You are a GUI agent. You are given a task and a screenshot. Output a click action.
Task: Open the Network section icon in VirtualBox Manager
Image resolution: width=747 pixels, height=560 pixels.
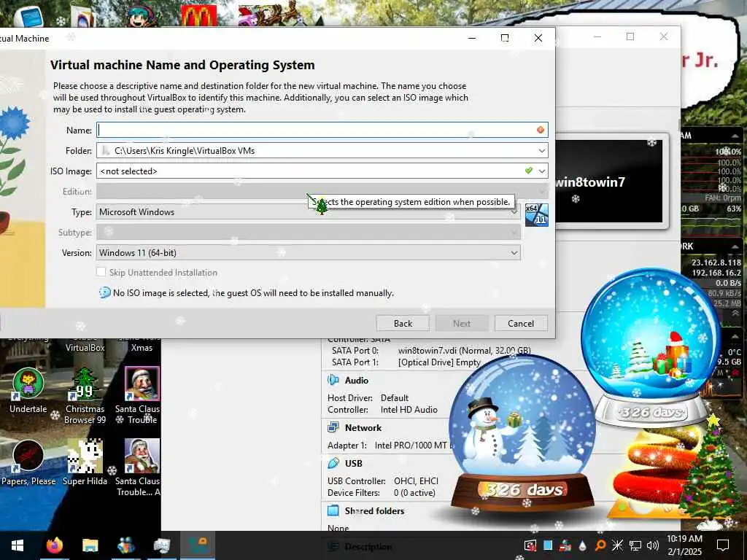coord(333,427)
